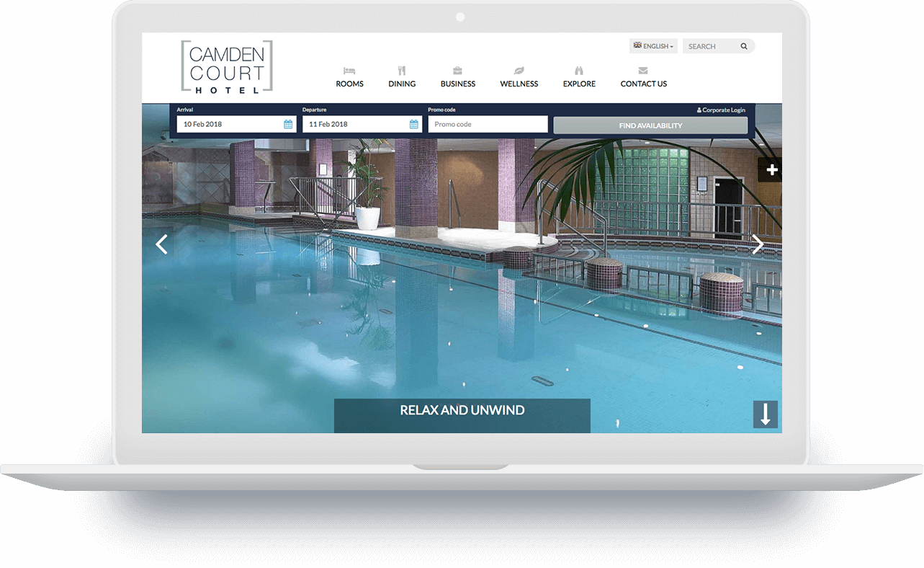
Task: Open the Contact Us menu
Action: click(x=644, y=84)
